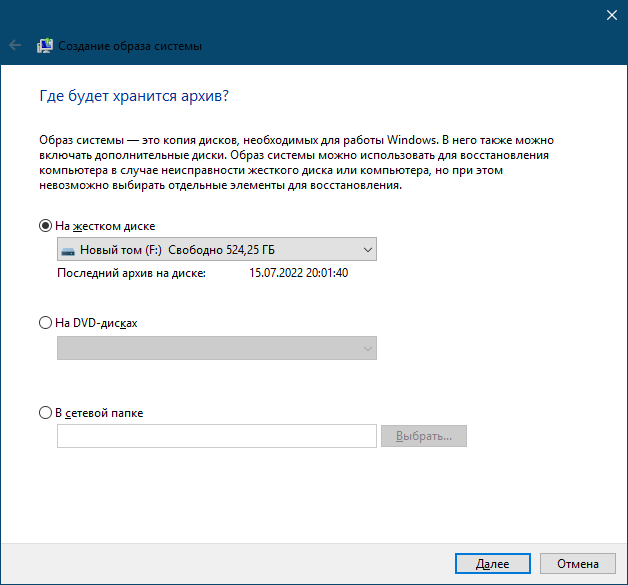Viewport: 628px width, 585px height.
Task: Open the disabled DVD drive dropdown
Action: [x=217, y=348]
